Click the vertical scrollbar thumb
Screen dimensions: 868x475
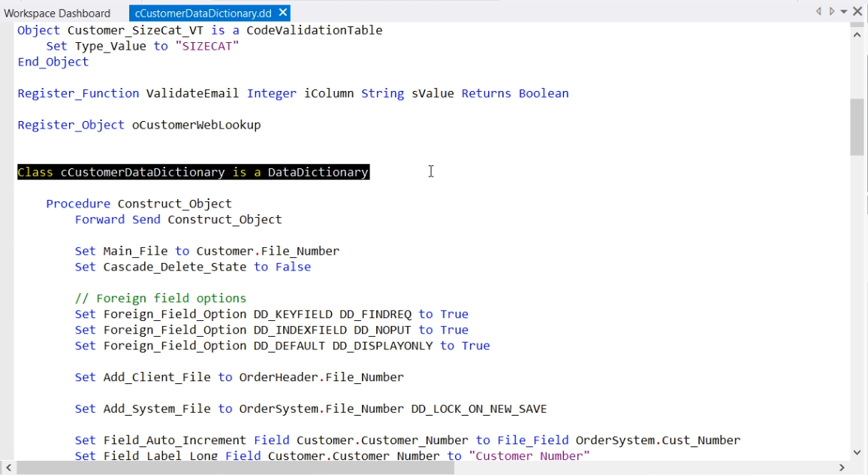tap(857, 126)
